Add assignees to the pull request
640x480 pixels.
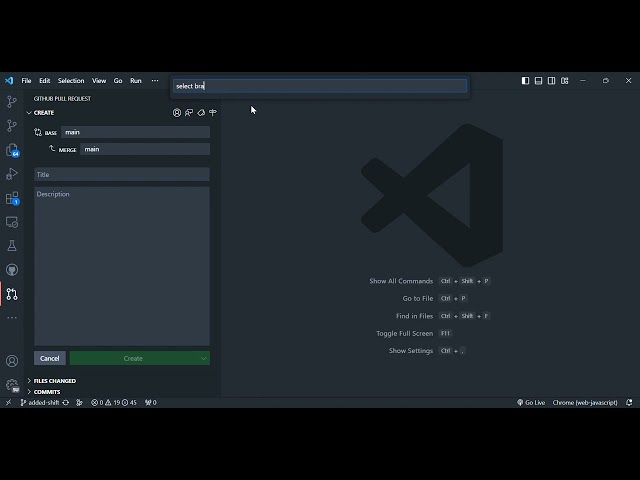(177, 113)
